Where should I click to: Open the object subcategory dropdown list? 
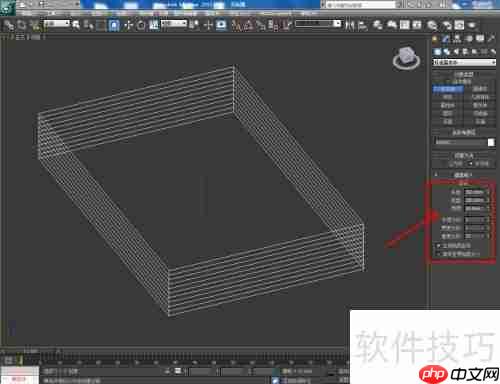pyautogui.click(x=464, y=62)
